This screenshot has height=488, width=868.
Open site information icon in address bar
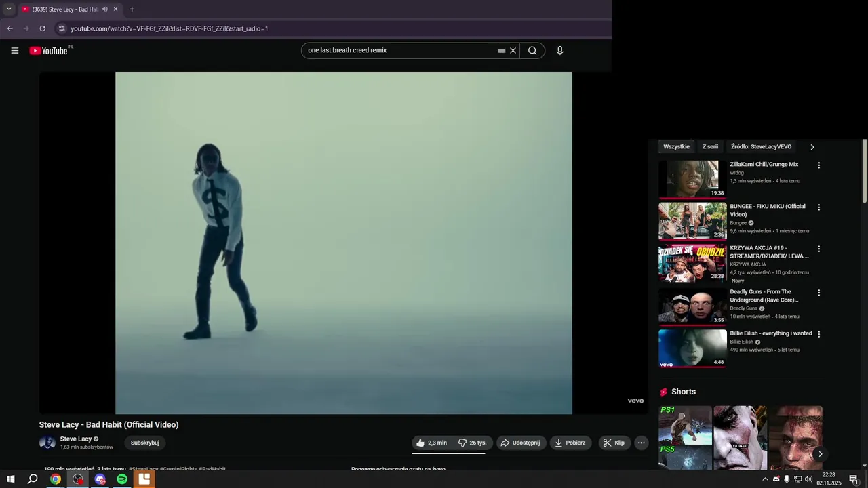pos(62,28)
